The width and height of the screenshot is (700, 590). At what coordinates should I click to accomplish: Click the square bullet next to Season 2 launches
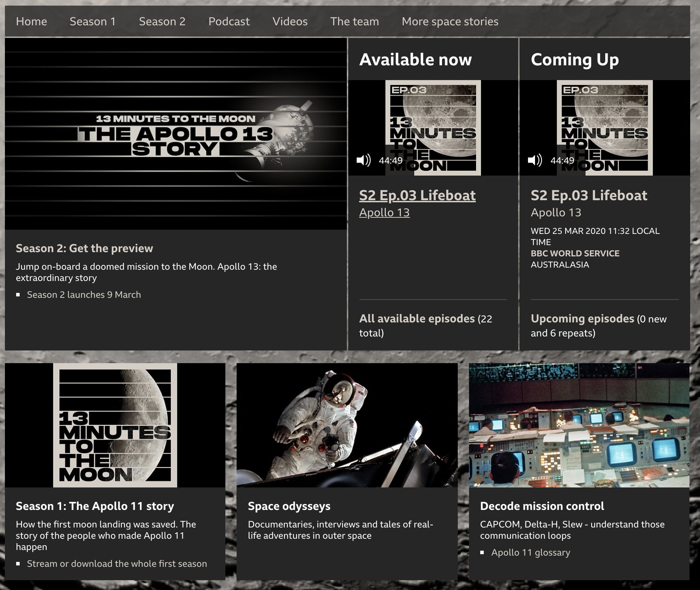(x=18, y=295)
